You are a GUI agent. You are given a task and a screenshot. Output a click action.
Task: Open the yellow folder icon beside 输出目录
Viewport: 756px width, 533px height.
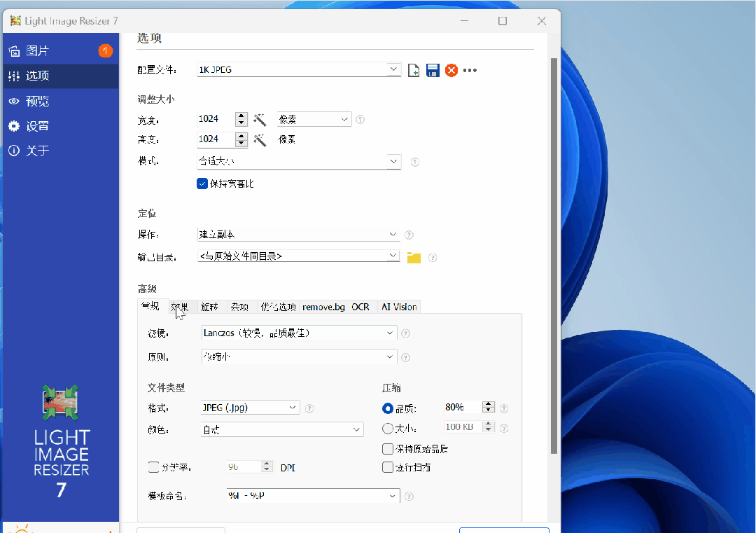(414, 257)
